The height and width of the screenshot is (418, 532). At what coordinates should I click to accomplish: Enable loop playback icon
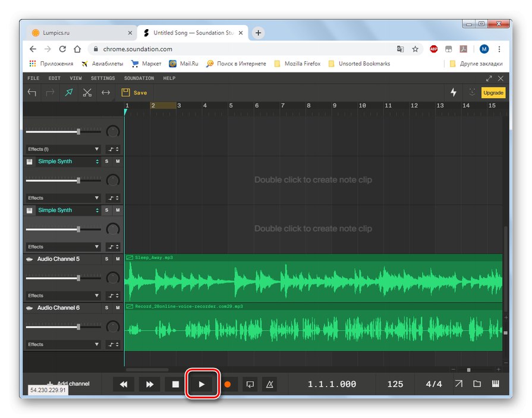coord(250,385)
